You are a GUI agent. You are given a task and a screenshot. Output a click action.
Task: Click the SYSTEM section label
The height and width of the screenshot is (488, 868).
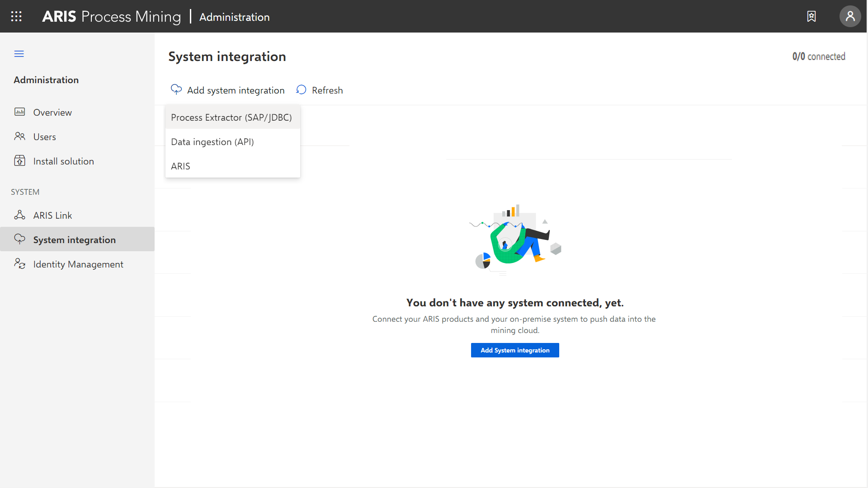(25, 192)
